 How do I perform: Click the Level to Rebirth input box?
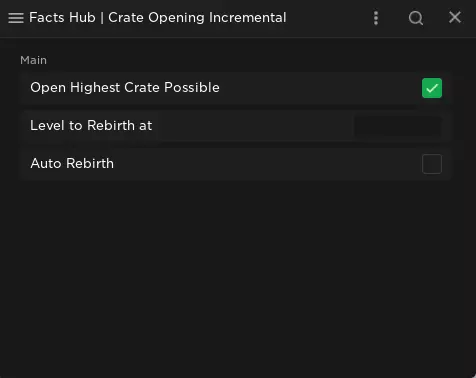pos(397,126)
